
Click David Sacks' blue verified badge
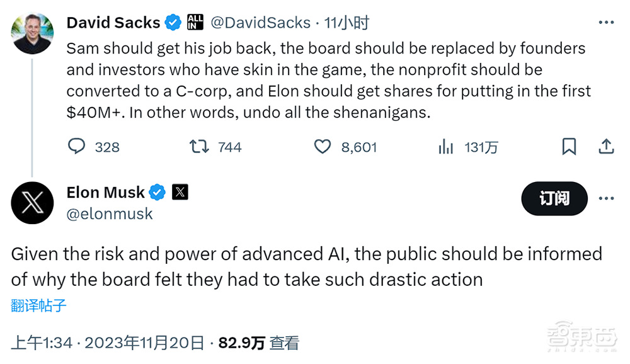pos(173,23)
